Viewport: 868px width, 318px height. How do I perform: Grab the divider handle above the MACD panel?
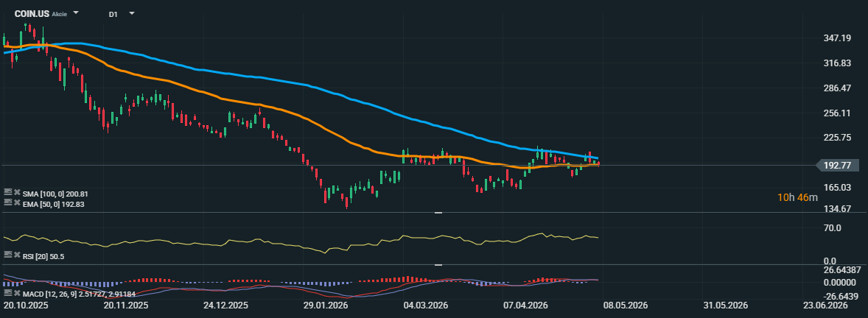(438, 265)
